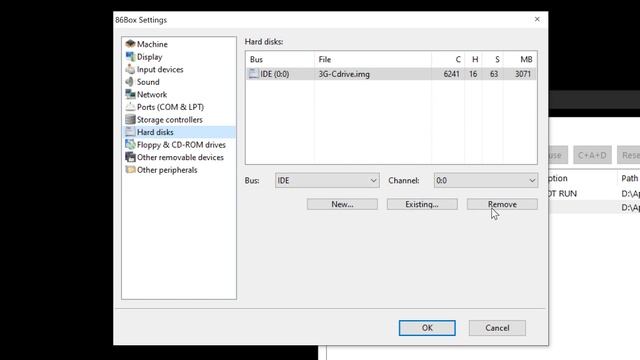Viewport: 640px width, 360px height.
Task: Open Sound settings label
Action: [x=148, y=82]
